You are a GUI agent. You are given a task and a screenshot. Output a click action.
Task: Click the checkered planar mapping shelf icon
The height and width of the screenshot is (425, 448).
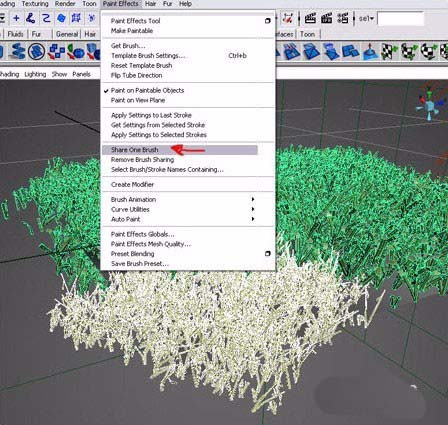tap(390, 52)
